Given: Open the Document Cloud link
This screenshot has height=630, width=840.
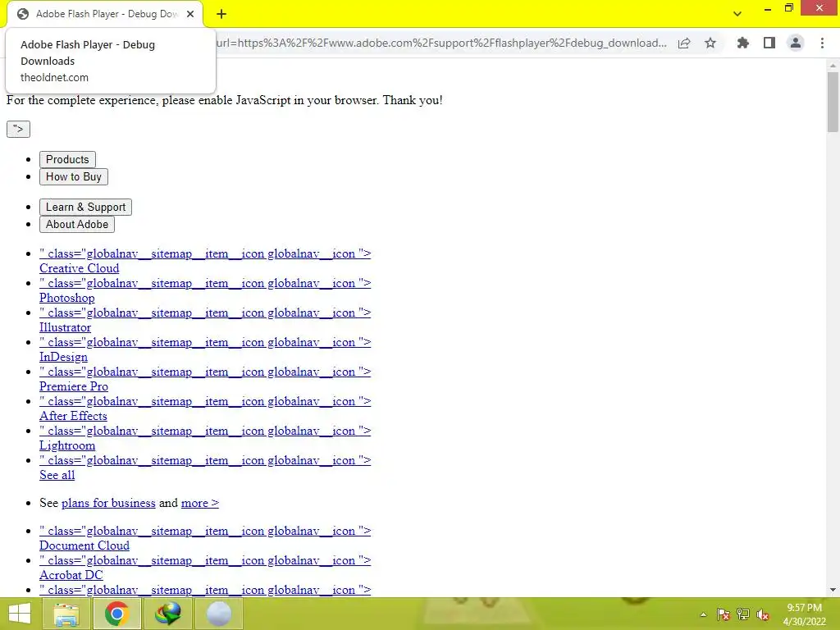Looking at the screenshot, I should tap(84, 546).
